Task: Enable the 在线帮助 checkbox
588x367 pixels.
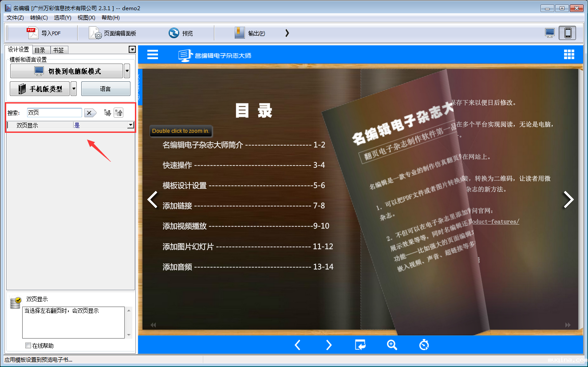Action: (28, 346)
